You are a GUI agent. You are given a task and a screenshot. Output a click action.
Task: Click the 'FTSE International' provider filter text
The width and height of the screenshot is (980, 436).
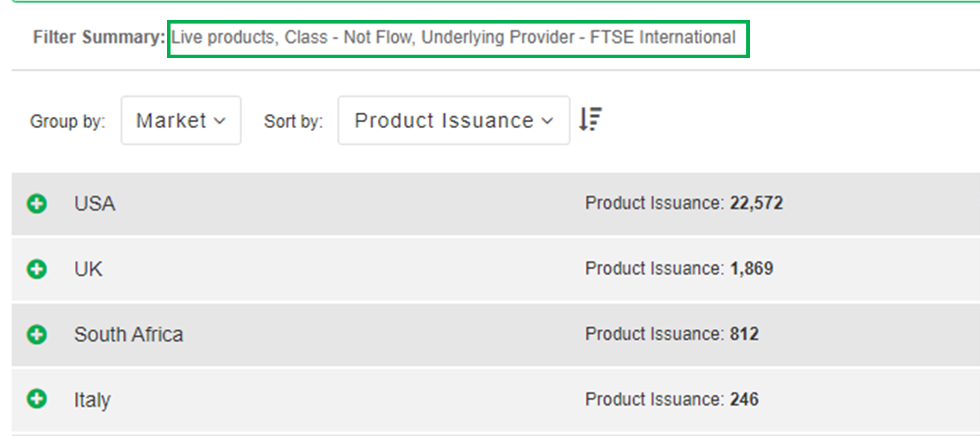coord(663,38)
